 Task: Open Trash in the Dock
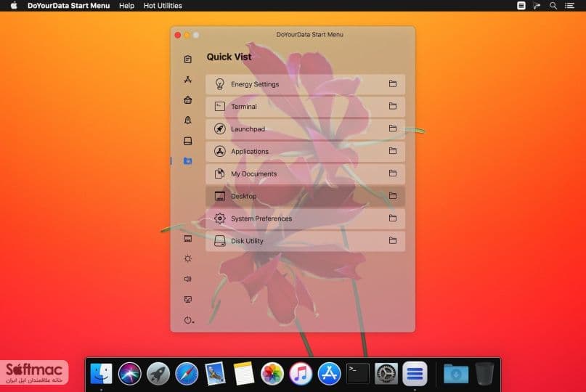point(485,373)
